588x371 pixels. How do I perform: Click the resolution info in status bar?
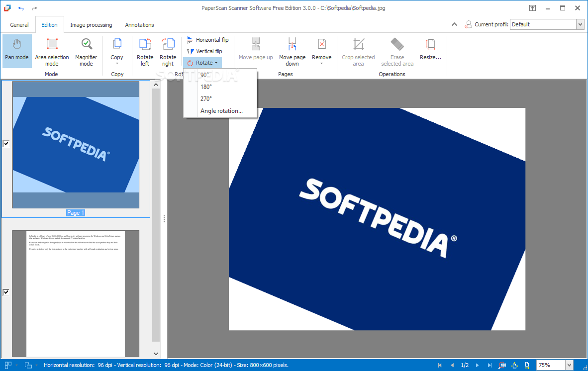(x=166, y=365)
